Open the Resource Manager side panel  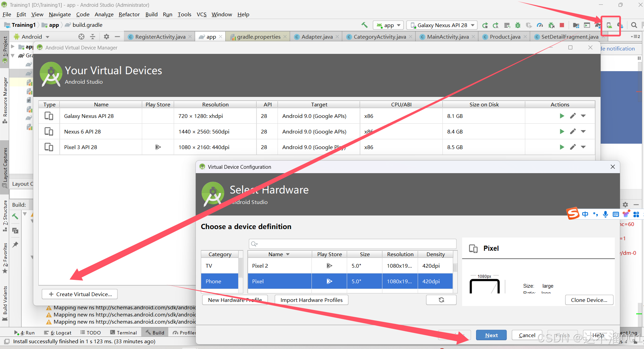[x=5, y=100]
